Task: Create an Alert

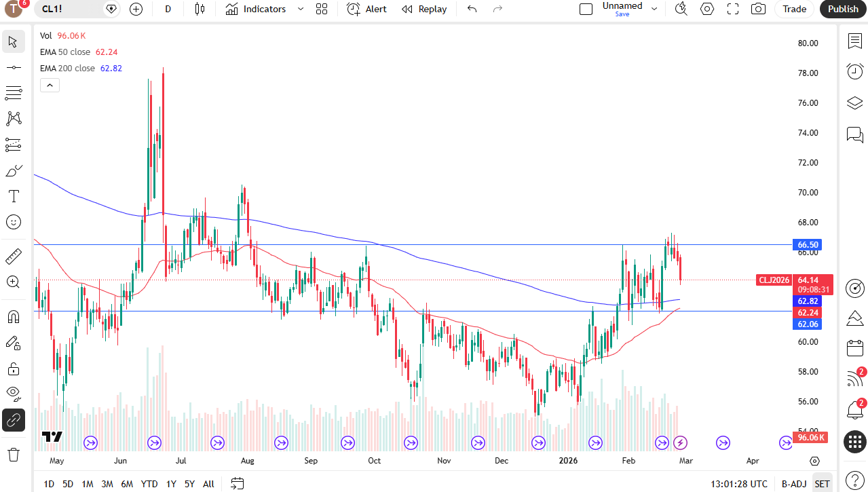Action: pyautogui.click(x=366, y=9)
